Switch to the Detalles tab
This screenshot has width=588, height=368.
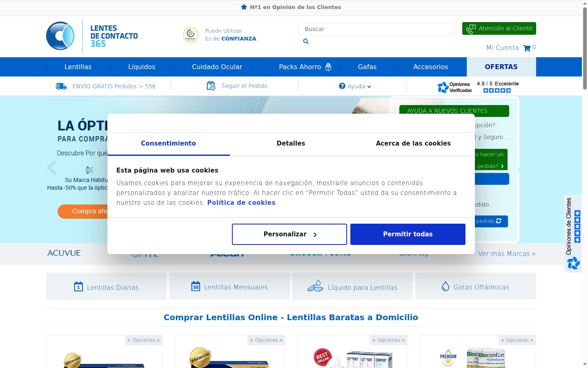click(291, 144)
